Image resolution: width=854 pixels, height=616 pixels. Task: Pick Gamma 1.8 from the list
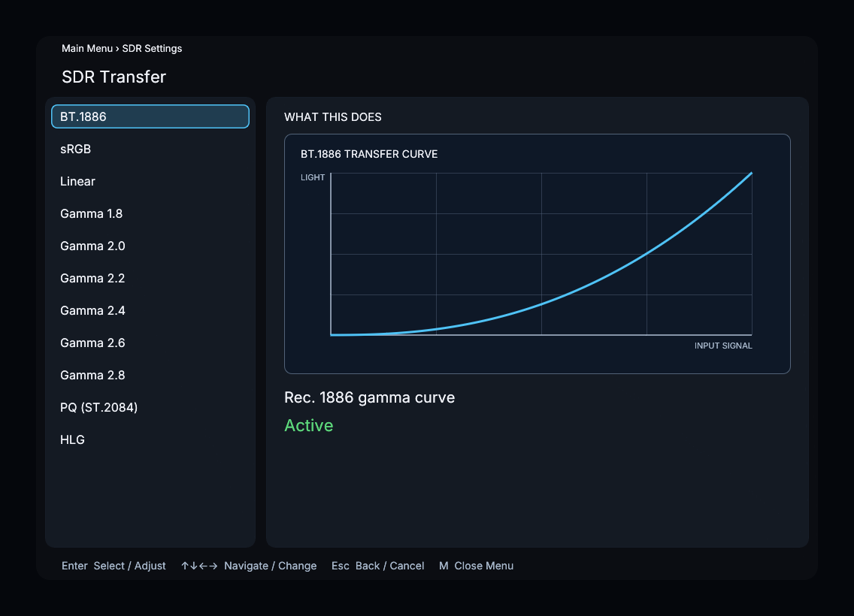pyautogui.click(x=150, y=213)
